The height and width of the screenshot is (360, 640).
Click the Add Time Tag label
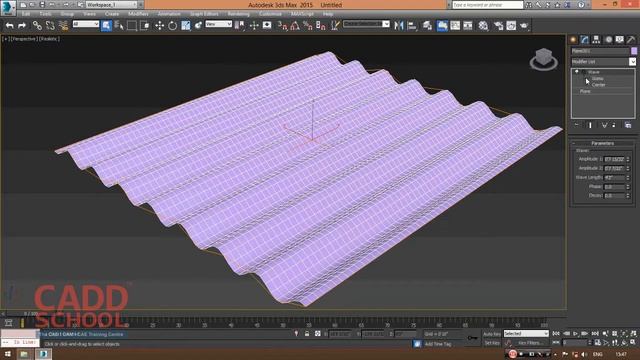point(438,344)
